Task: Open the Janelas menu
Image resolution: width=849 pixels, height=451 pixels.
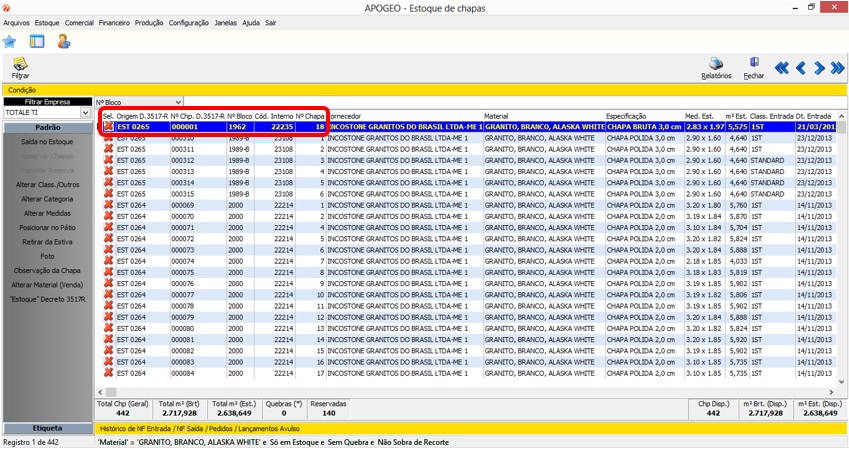Action: coord(225,23)
